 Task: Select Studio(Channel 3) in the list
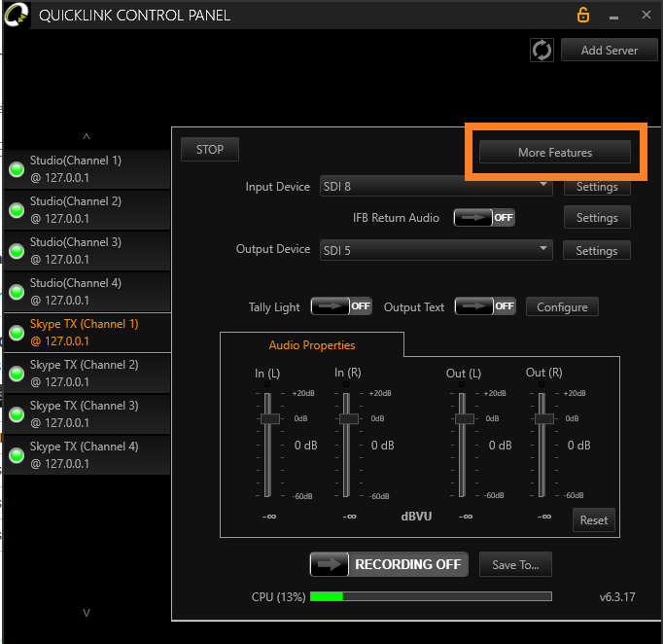click(87, 251)
